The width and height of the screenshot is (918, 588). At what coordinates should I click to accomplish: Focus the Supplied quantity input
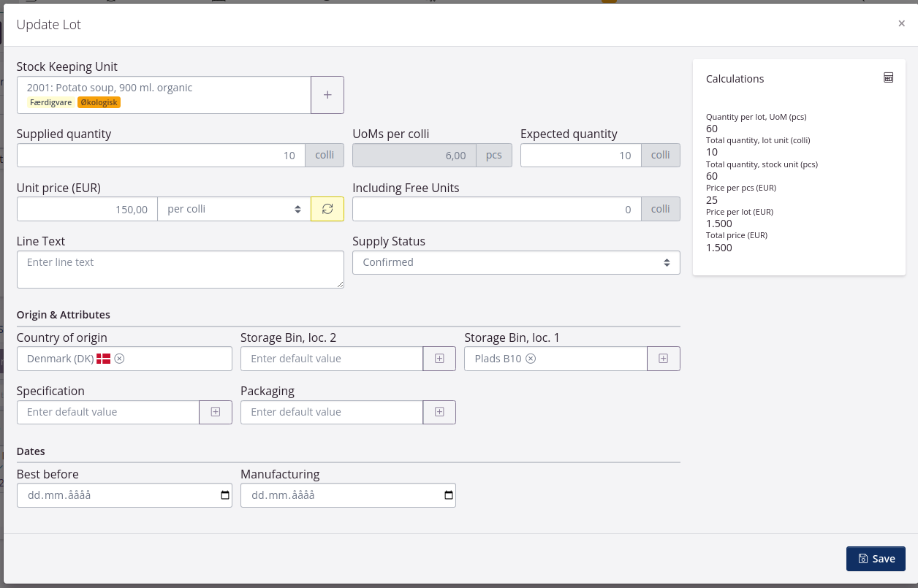click(x=161, y=156)
